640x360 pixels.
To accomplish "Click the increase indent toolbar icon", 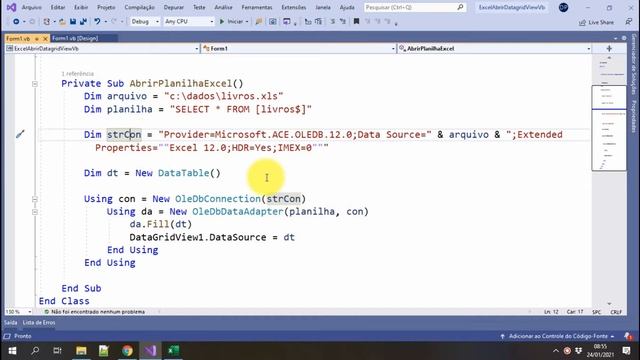I will (318, 21).
